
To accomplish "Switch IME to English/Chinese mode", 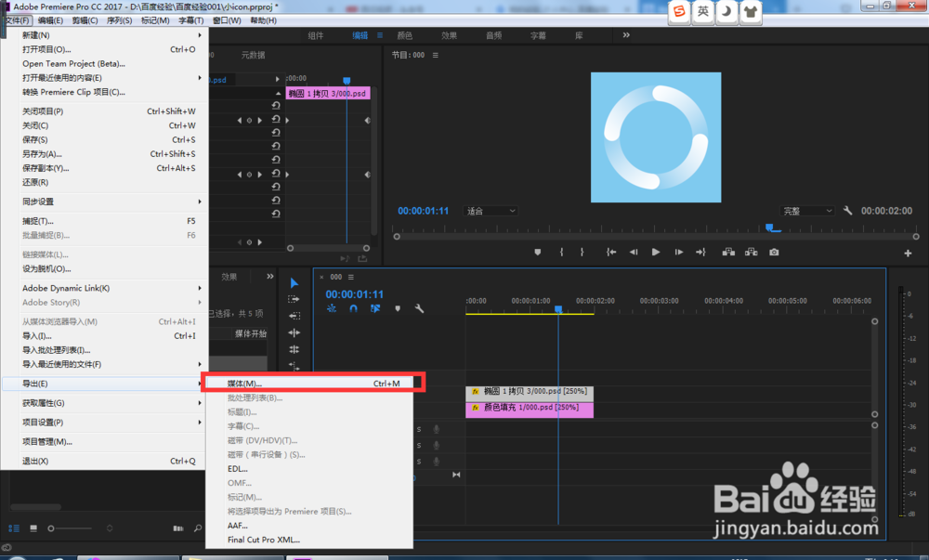I will 702,11.
